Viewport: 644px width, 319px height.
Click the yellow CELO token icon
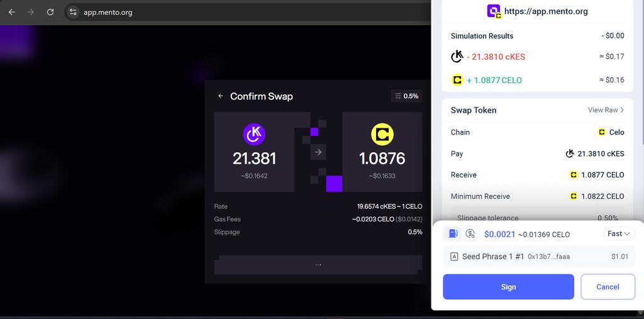(x=382, y=135)
